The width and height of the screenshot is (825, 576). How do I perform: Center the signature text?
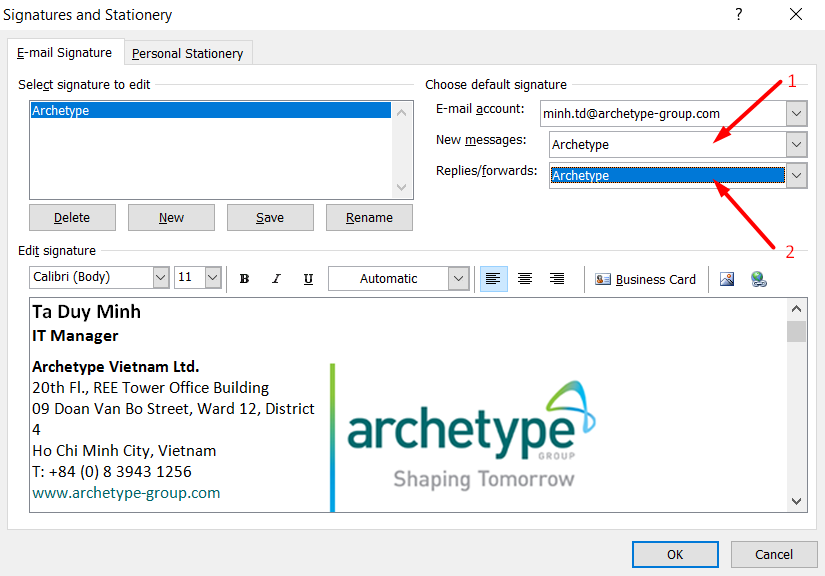[525, 279]
